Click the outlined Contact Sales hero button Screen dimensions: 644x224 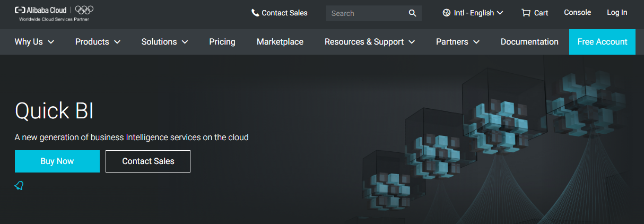[148, 161]
